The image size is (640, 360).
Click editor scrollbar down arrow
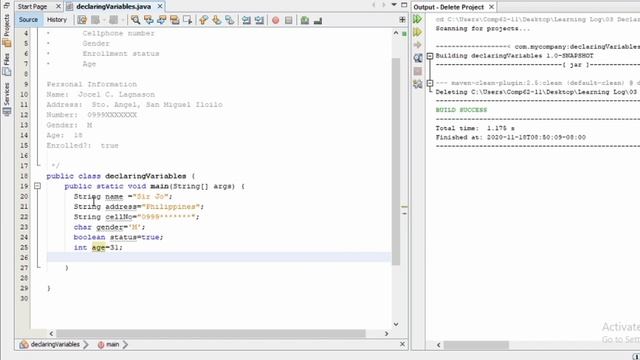pos(396,324)
